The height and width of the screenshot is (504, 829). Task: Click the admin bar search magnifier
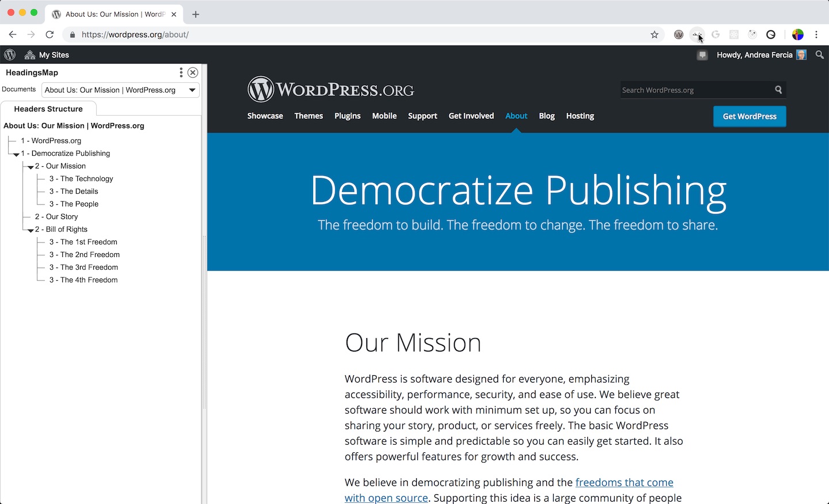pos(820,55)
